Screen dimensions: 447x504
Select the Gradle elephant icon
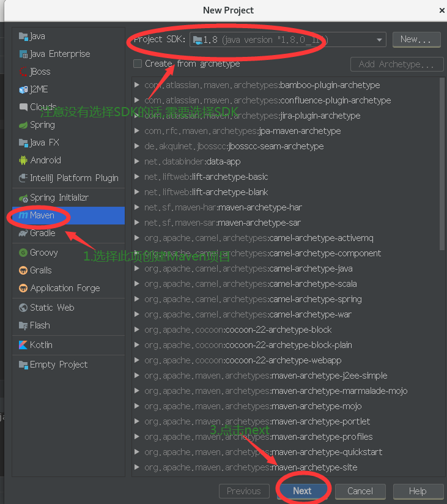23,233
